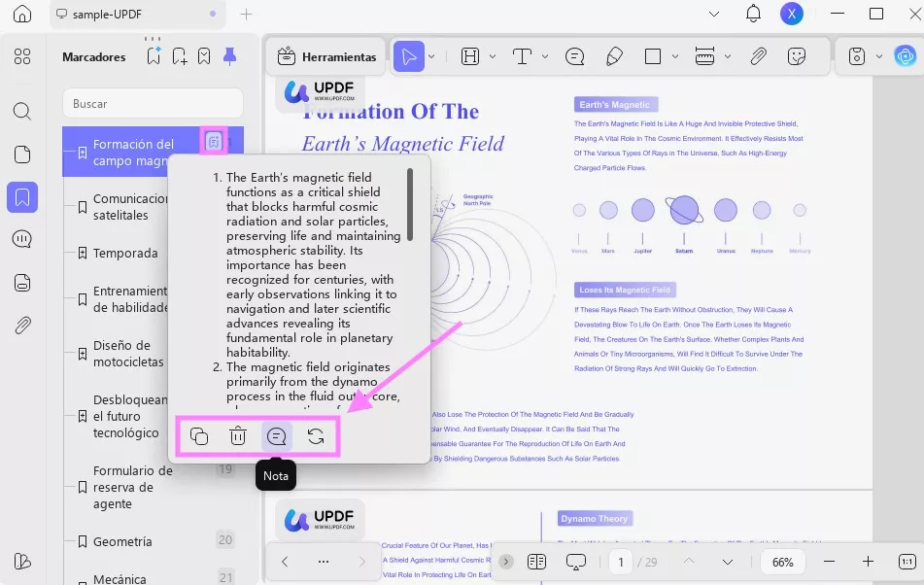
Task: Open the Herramientas tools menu
Action: pyautogui.click(x=325, y=56)
